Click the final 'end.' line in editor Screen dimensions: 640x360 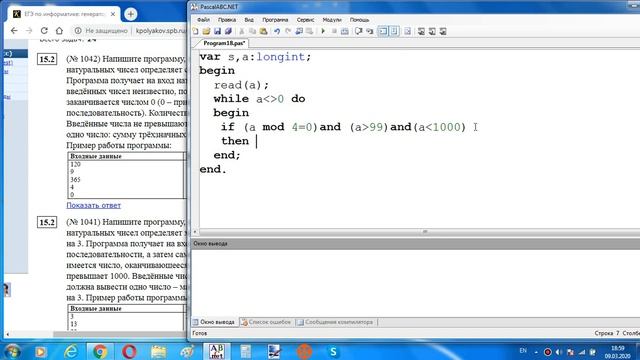[x=213, y=169]
